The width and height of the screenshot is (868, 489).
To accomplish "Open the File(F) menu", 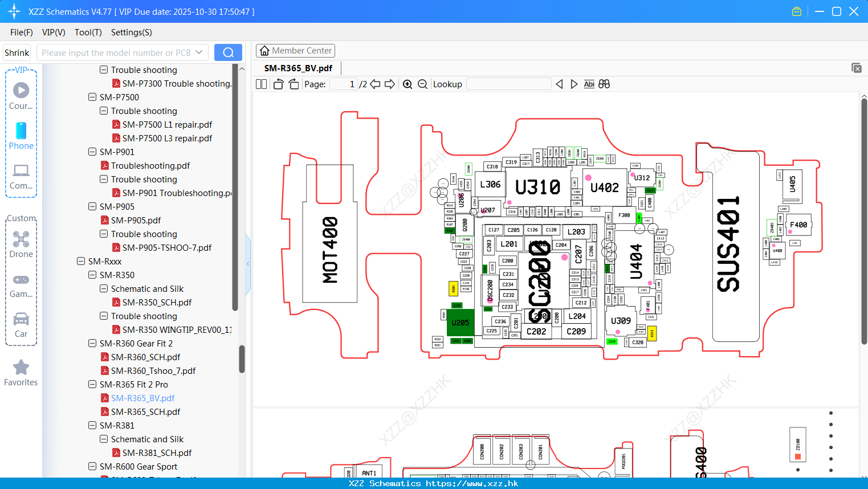I will coord(22,32).
